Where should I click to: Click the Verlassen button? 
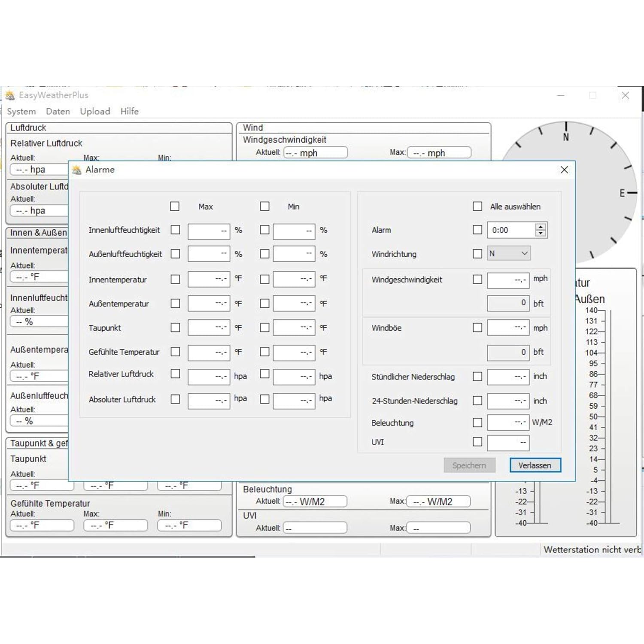click(535, 465)
